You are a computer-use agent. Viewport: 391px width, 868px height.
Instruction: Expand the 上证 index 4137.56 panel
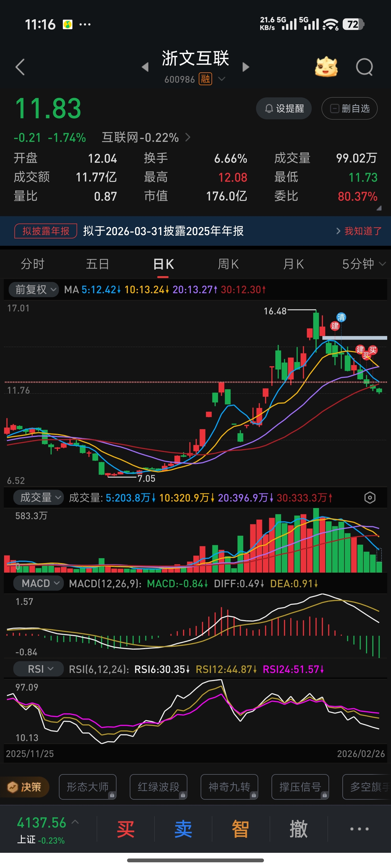pyautogui.click(x=48, y=829)
